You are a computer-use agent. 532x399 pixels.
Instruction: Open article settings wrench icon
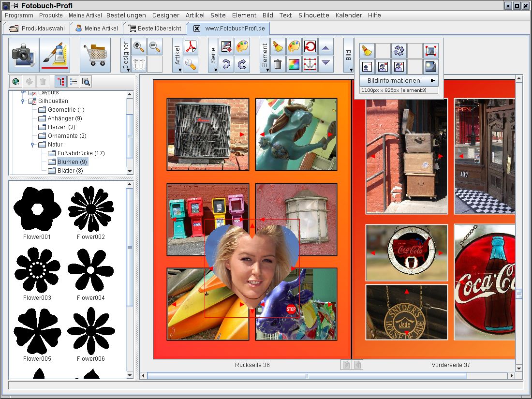[x=191, y=64]
